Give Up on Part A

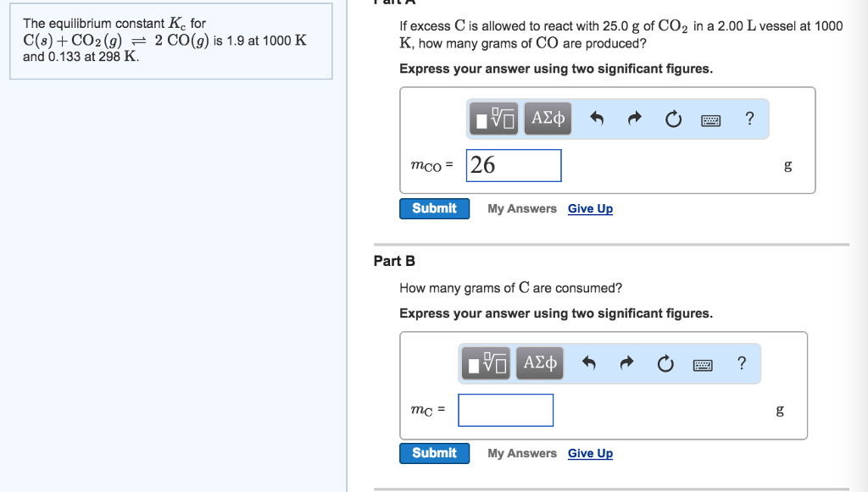click(x=589, y=208)
